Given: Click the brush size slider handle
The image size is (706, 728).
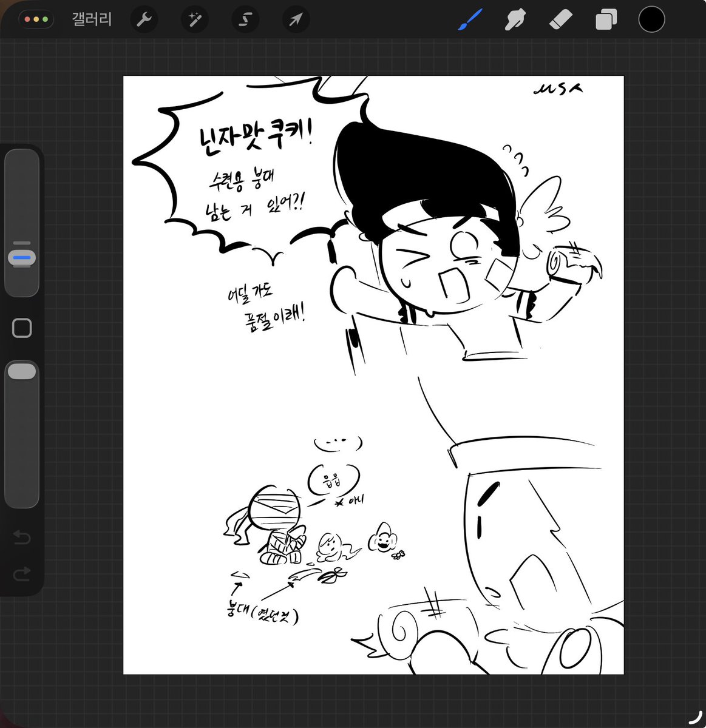Looking at the screenshot, I should tap(22, 258).
